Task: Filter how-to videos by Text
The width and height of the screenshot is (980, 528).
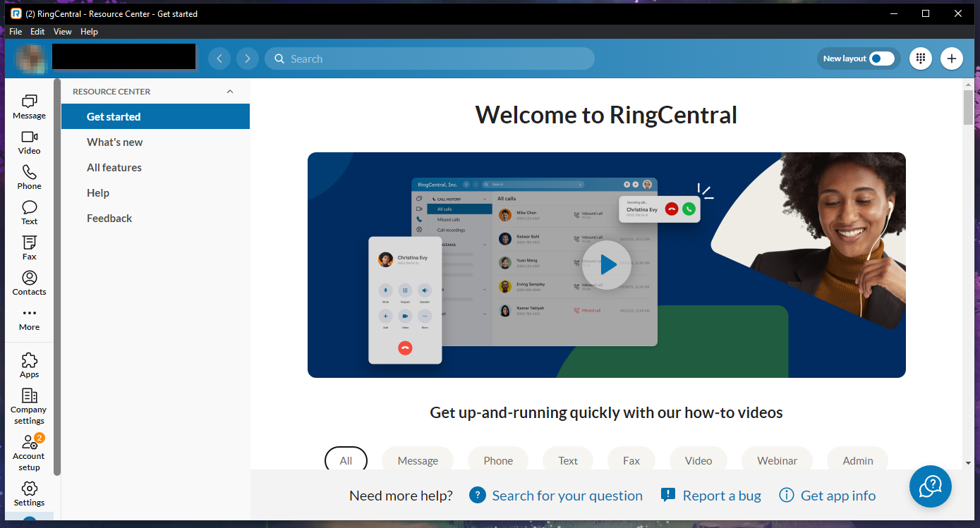Action: click(568, 460)
